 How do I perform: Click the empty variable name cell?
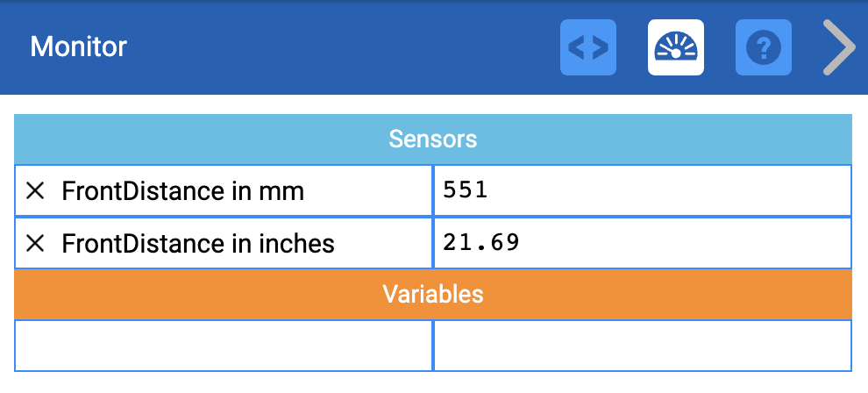224,345
